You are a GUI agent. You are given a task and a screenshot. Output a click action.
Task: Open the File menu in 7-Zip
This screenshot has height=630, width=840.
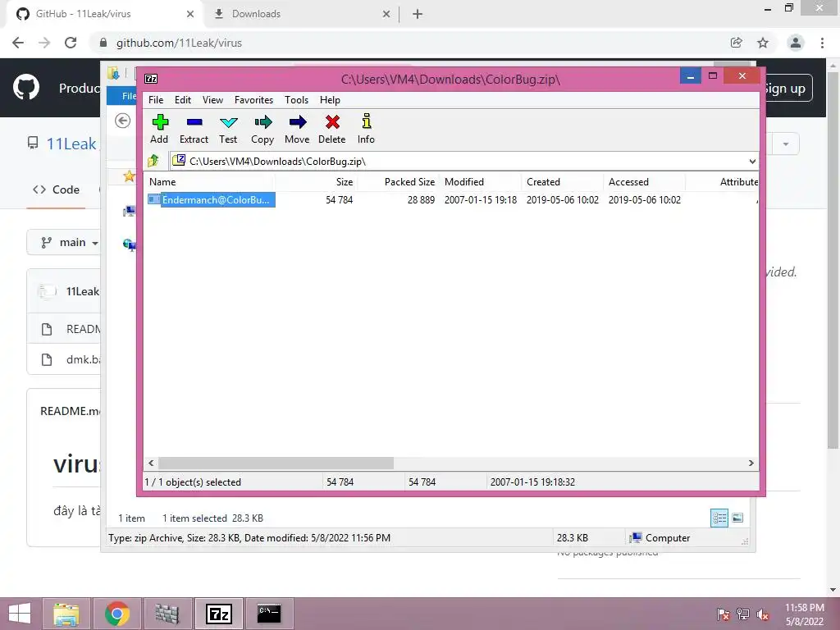(x=156, y=100)
